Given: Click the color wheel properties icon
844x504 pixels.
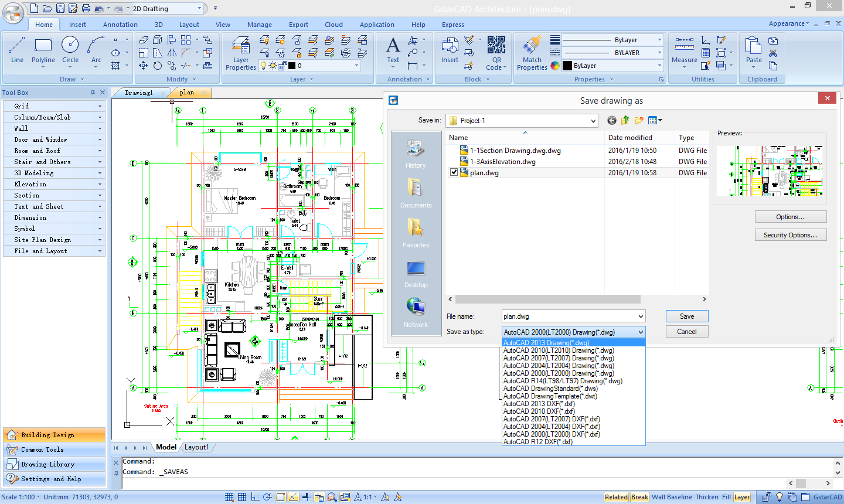Looking at the screenshot, I should 555,66.
